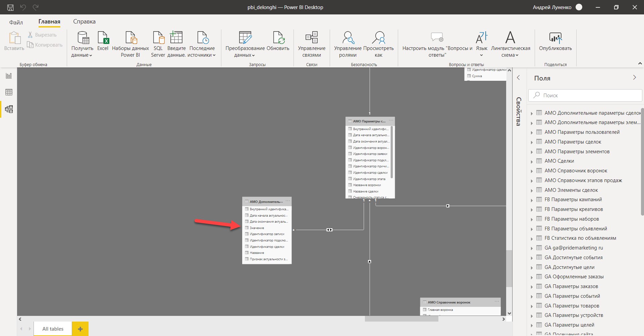Open Наборы данных Power BI
The width and height of the screenshot is (644, 336).
point(130,44)
